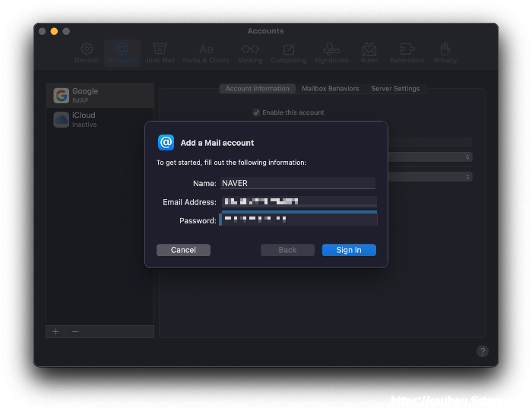The image size is (532, 411).
Task: Click the plus button to add account
Action: [55, 332]
